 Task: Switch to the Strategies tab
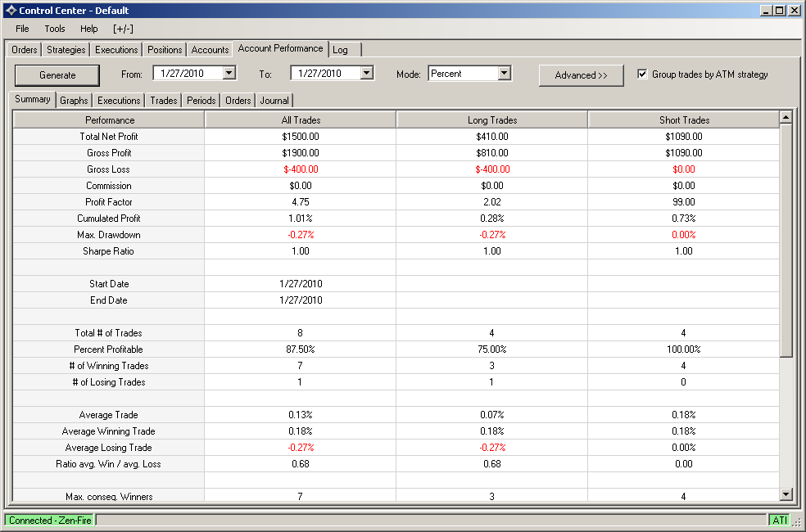[66, 50]
